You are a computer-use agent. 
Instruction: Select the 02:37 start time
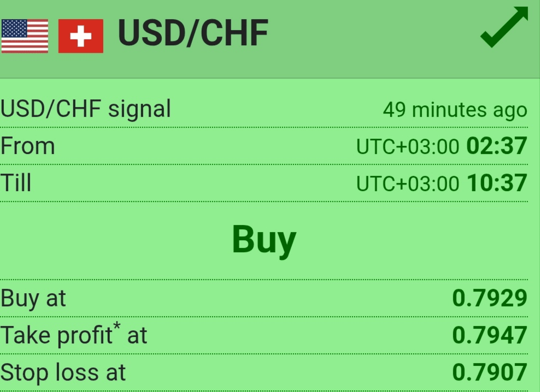497,146
